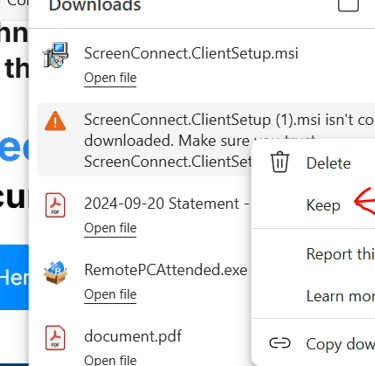Viewport: 375px width, 366px height.
Task: Open file link under RemotePCAttended.exe
Action: point(110,295)
